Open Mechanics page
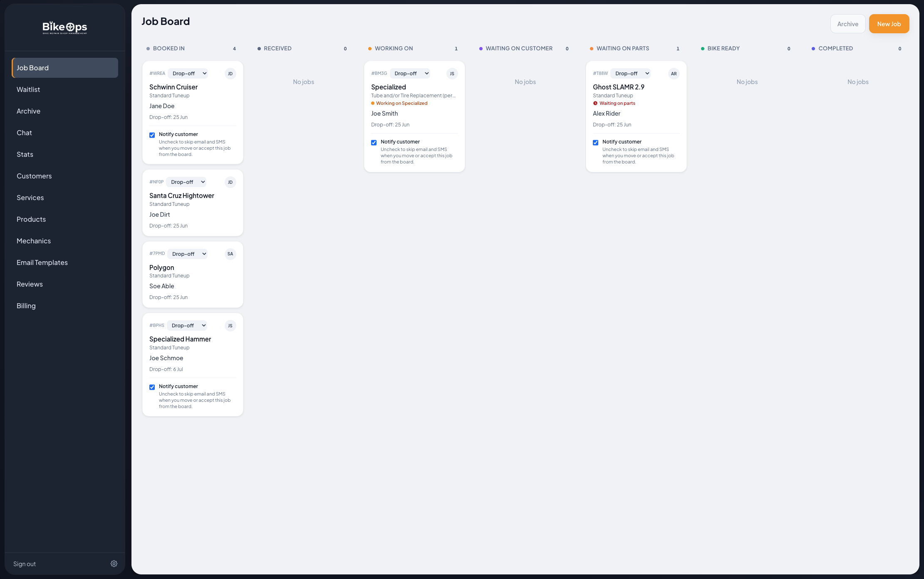The width and height of the screenshot is (924, 579). pyautogui.click(x=65, y=241)
